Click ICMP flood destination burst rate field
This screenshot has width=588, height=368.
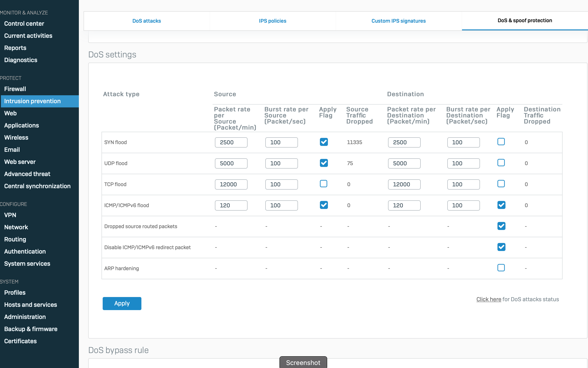[463, 205]
